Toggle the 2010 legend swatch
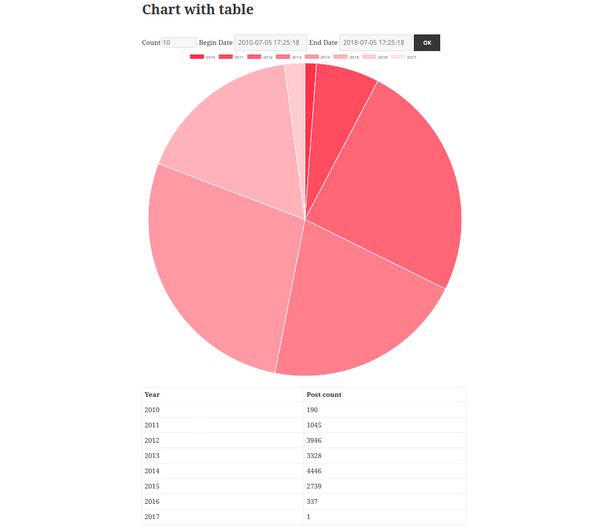The image size is (602, 529). coord(197,57)
